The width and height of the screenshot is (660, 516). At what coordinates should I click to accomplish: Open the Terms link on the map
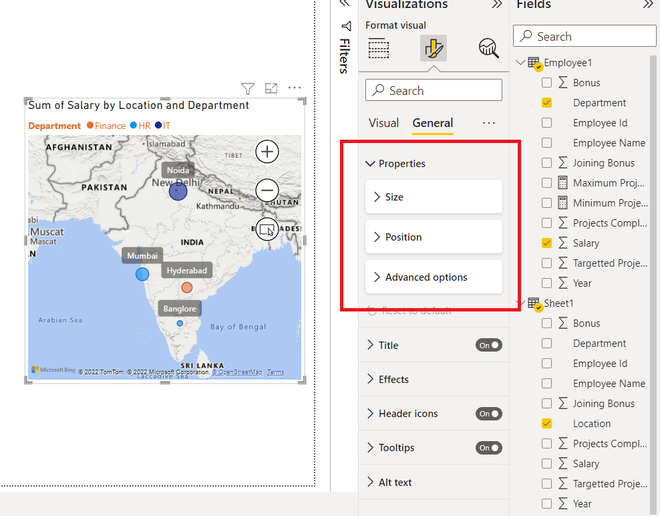(275, 372)
